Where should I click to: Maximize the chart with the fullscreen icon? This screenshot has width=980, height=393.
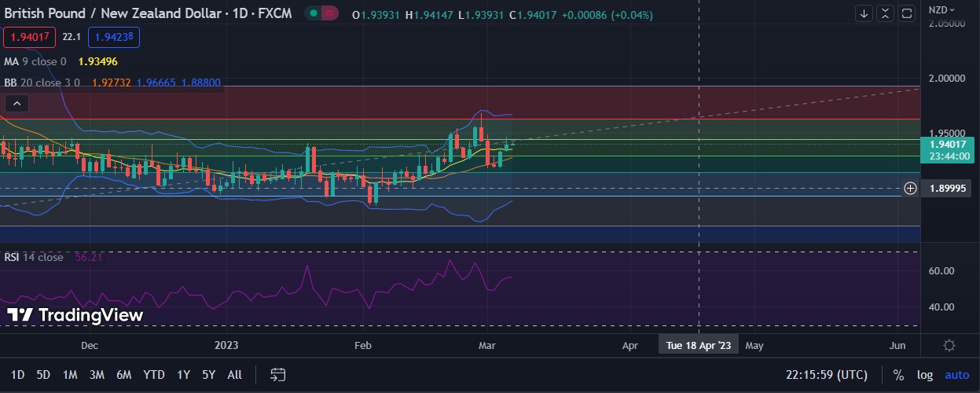[908, 13]
